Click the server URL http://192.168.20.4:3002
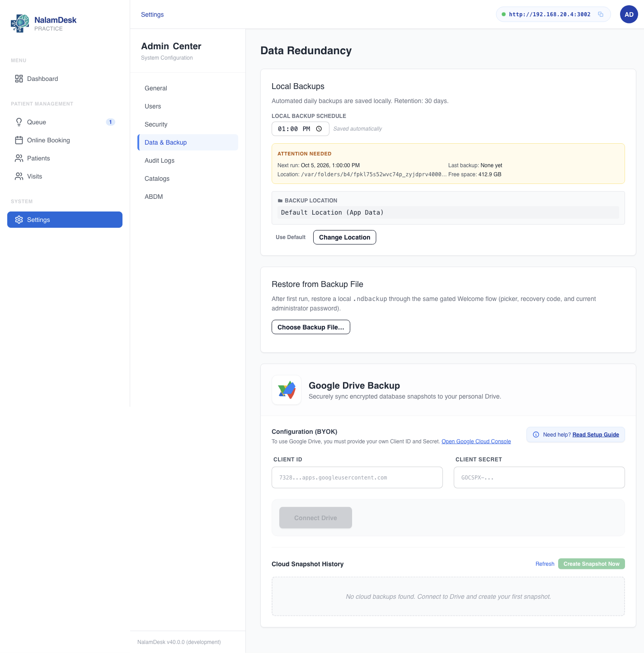The height and width of the screenshot is (653, 644). tap(550, 14)
